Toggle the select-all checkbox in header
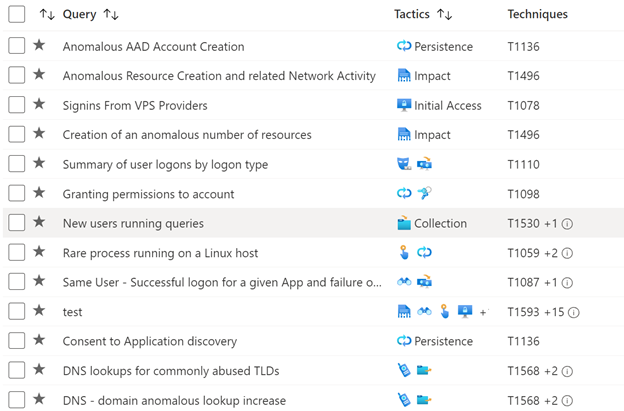The height and width of the screenshot is (411, 624). [17, 14]
